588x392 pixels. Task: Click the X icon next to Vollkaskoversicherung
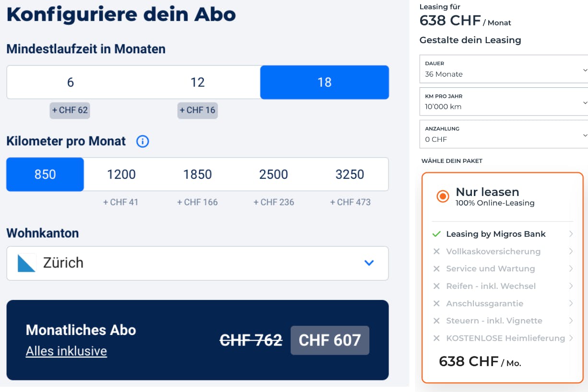pyautogui.click(x=436, y=251)
